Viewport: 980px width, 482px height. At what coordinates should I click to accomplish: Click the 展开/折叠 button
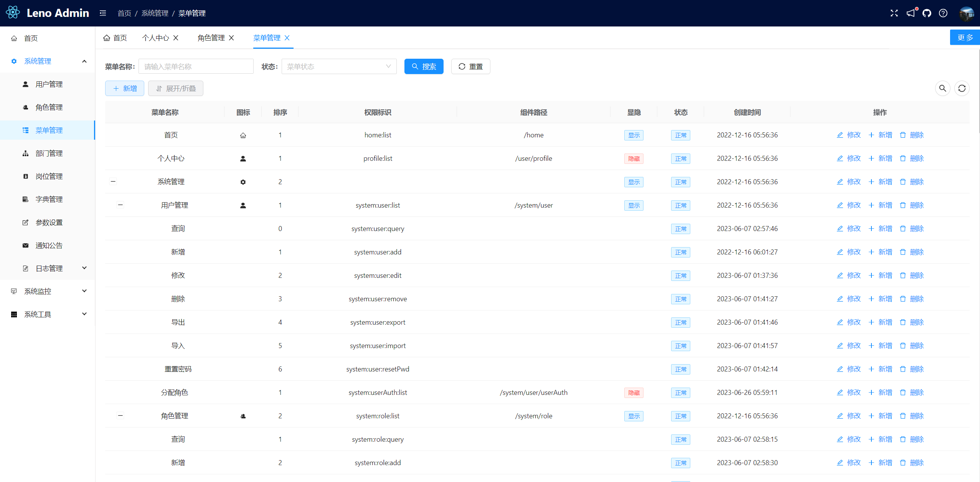pos(176,89)
